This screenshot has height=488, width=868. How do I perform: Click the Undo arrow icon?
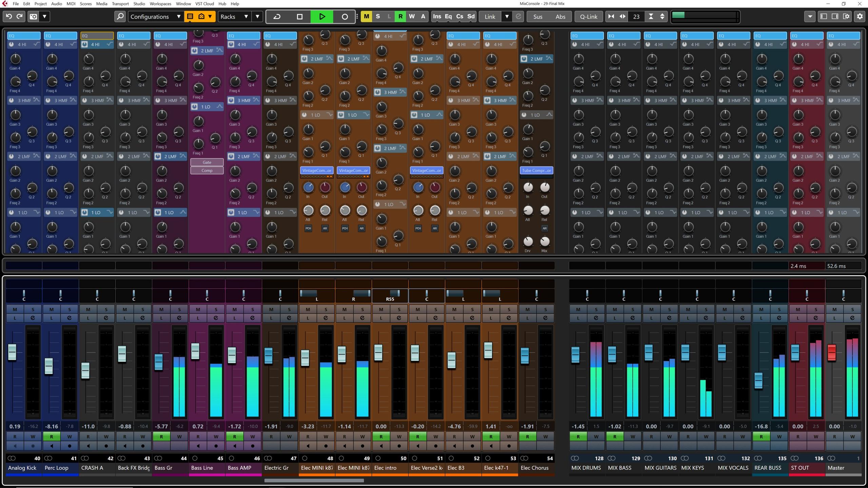click(x=9, y=16)
